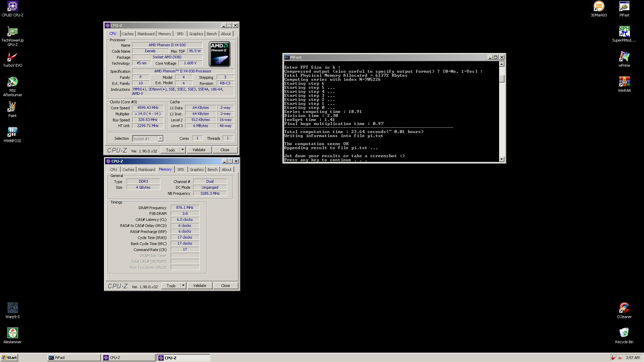Switch to CPU tab in lower CPU-Z window
The image size is (644, 362).
[114, 170]
